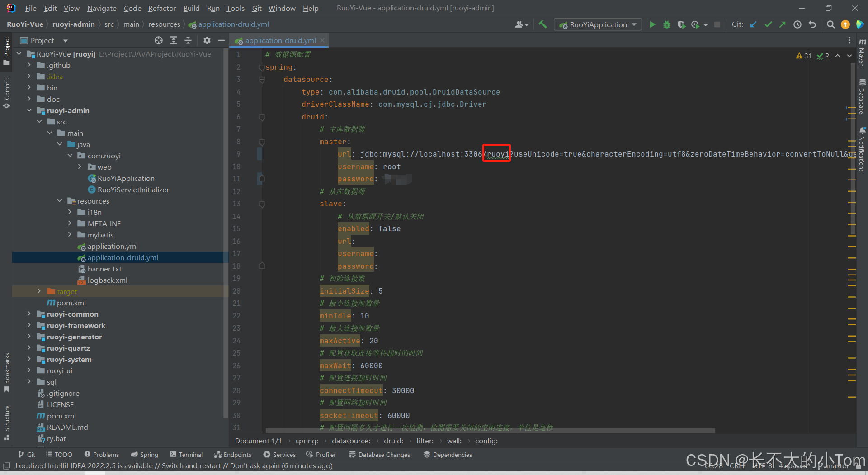868x475 pixels.
Task: Open RuoYiApplication run configuration dropdown
Action: pos(598,24)
